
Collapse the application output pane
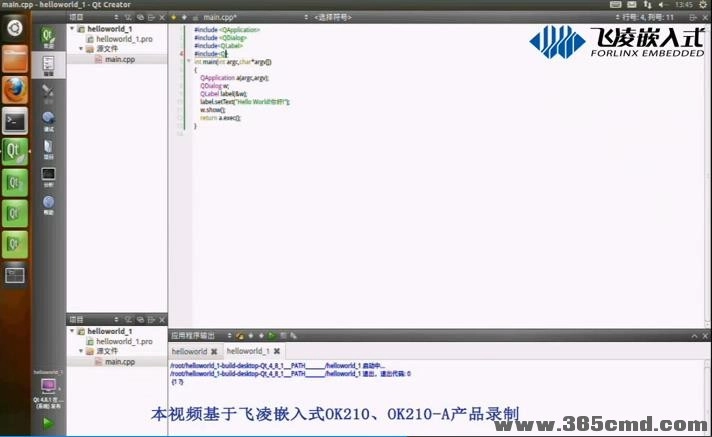pos(694,336)
